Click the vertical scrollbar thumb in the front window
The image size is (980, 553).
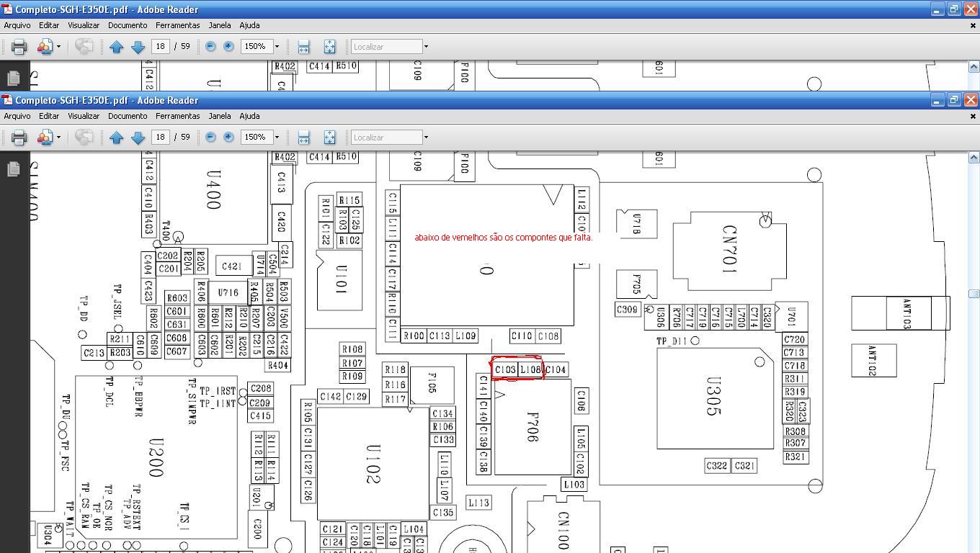[974, 293]
